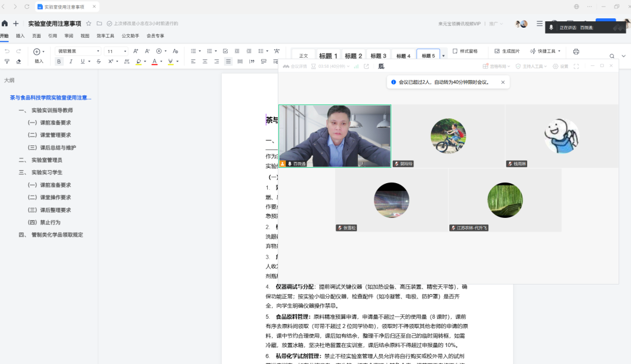631x364 pixels.
Task: Jump to 实验室管理员 in outline
Action: (47, 160)
